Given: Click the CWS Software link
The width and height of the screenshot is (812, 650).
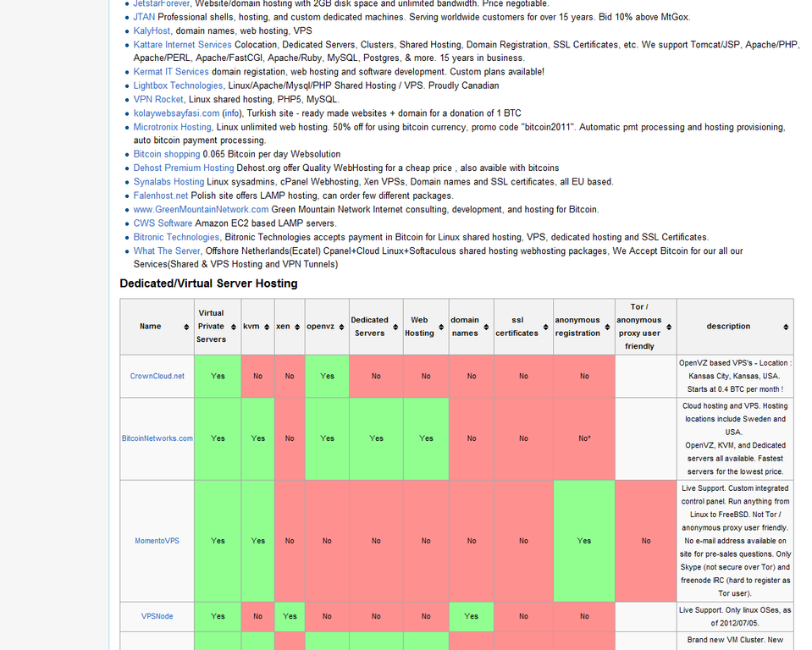Looking at the screenshot, I should coord(163,223).
